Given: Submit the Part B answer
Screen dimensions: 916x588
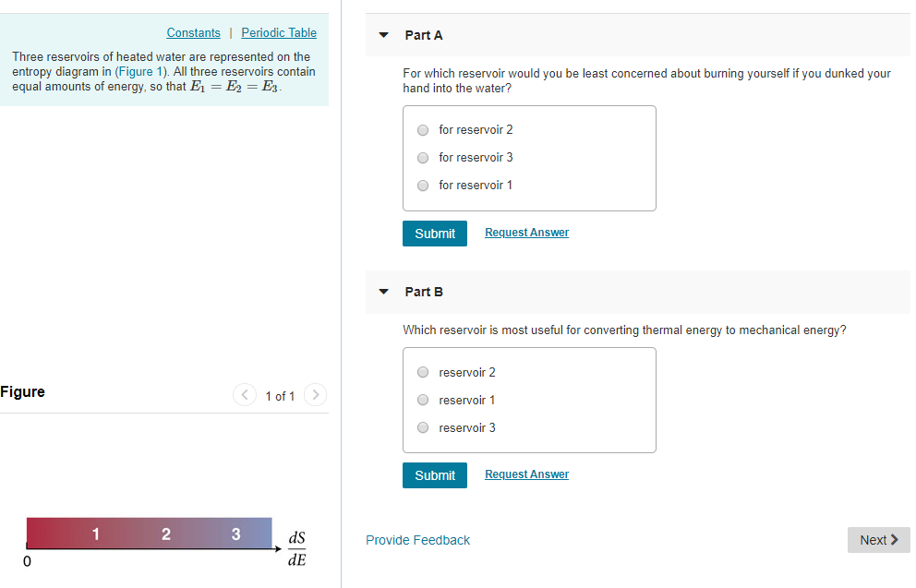Looking at the screenshot, I should (x=434, y=475).
